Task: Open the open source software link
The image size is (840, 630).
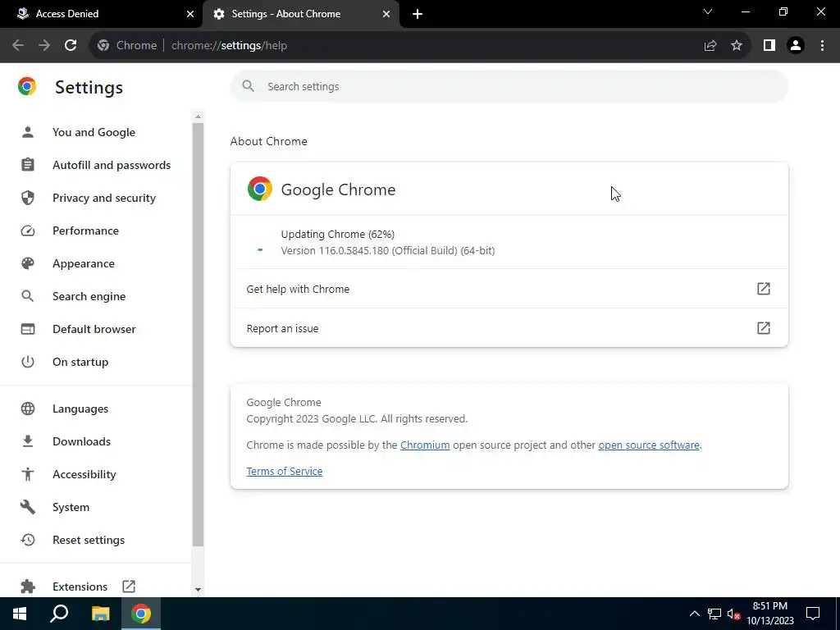Action: [x=649, y=445]
